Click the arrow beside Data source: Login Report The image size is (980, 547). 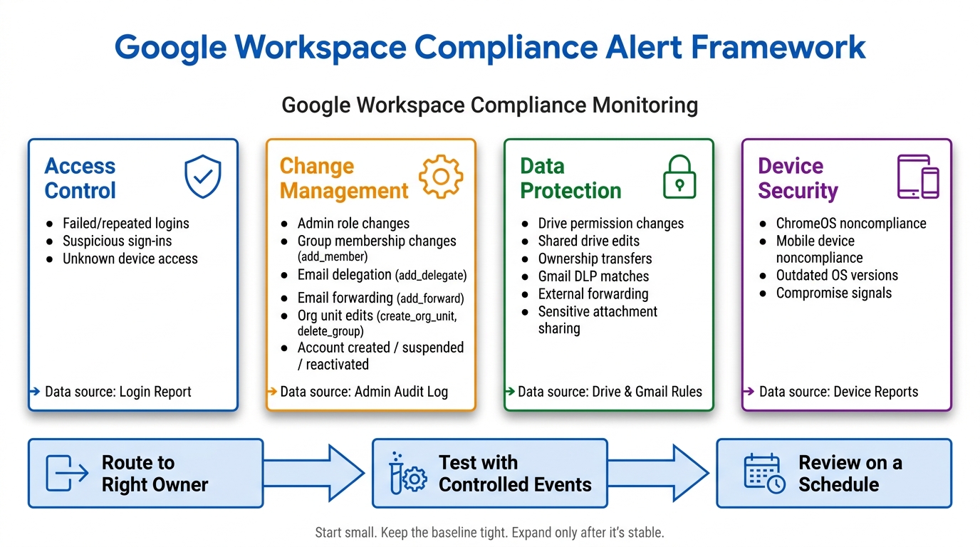[34, 392]
